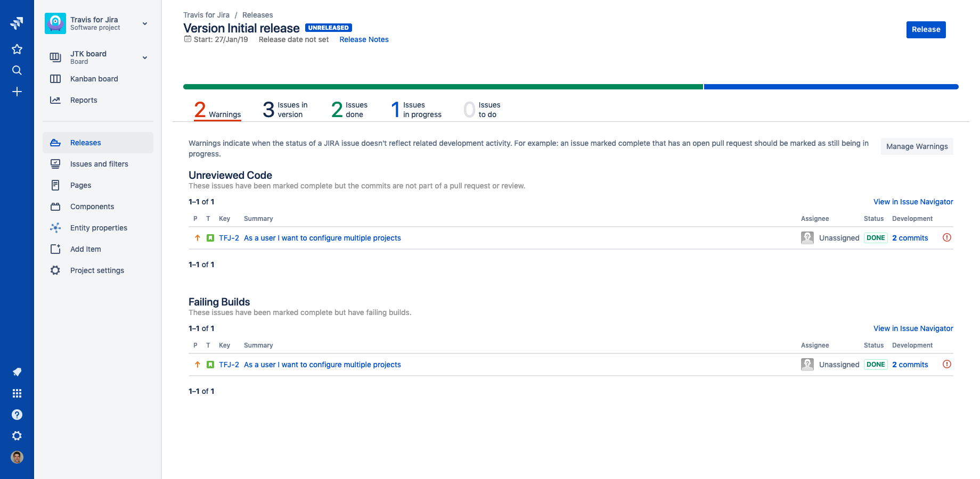Click the Pages document icon

55,185
